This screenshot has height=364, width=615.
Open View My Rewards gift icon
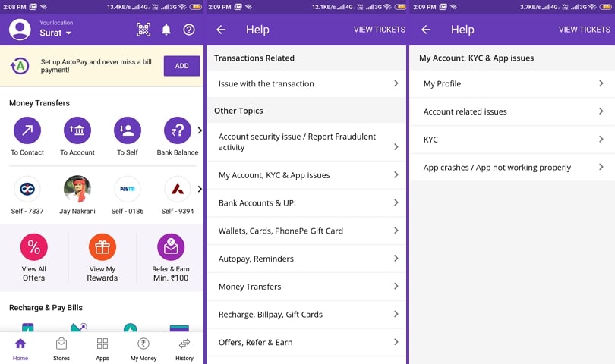pos(102,247)
